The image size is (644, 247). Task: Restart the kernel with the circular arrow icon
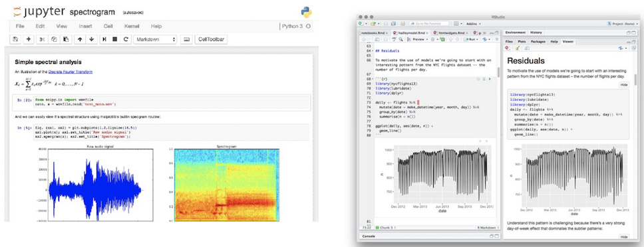[x=126, y=39]
